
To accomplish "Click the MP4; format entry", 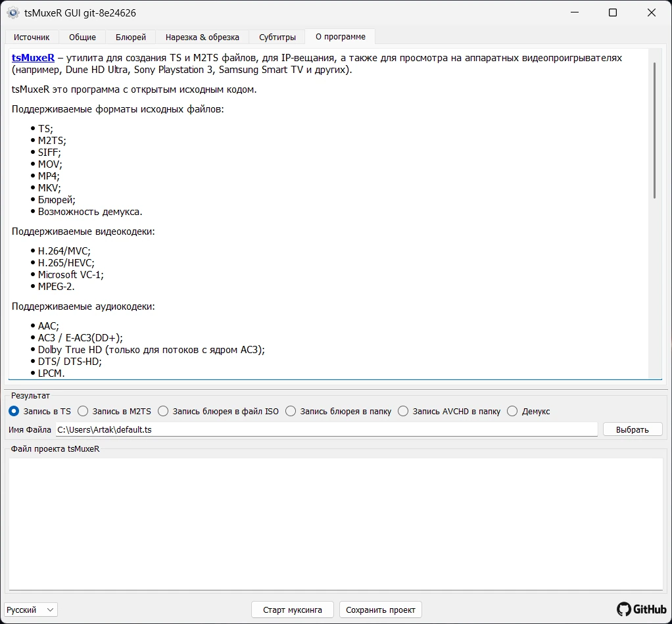I will (x=49, y=176).
